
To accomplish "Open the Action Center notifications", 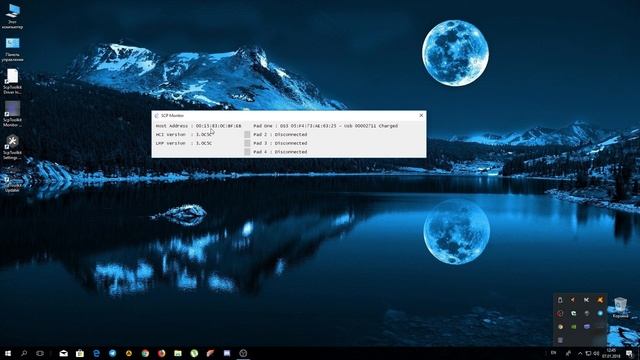I will [629, 353].
